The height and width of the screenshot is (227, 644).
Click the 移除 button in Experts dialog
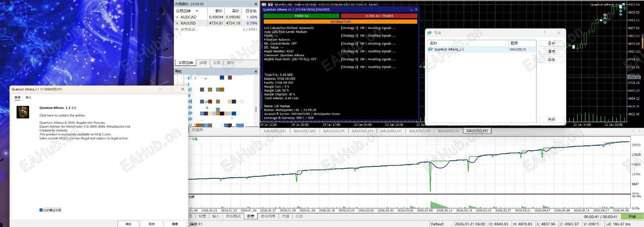tap(551, 59)
